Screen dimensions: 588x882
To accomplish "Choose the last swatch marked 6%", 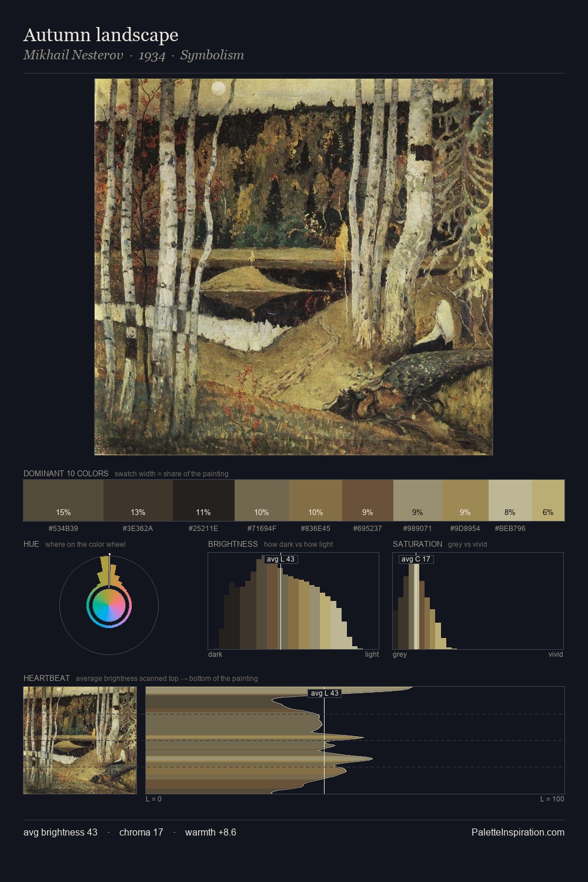I will [548, 500].
